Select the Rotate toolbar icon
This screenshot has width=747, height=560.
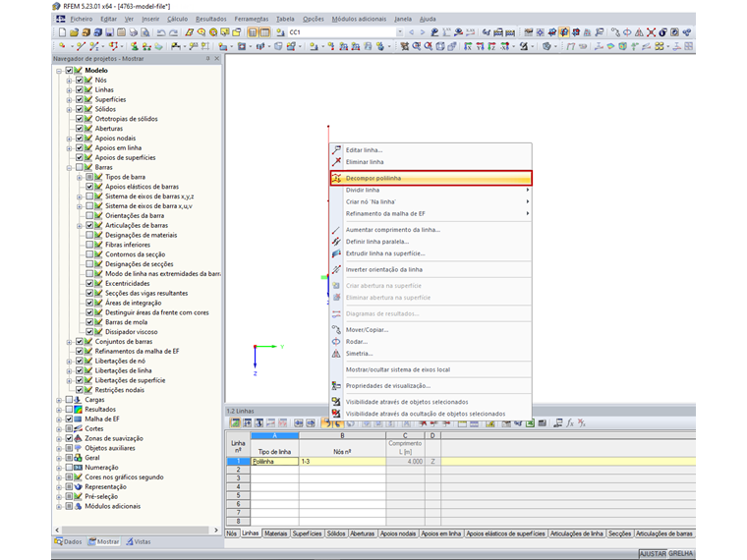(x=627, y=32)
